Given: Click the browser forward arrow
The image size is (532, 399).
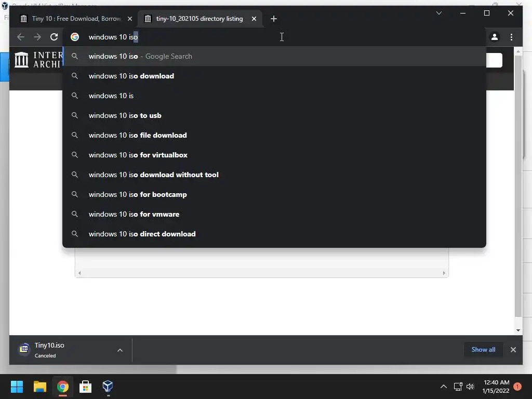Looking at the screenshot, I should point(37,37).
